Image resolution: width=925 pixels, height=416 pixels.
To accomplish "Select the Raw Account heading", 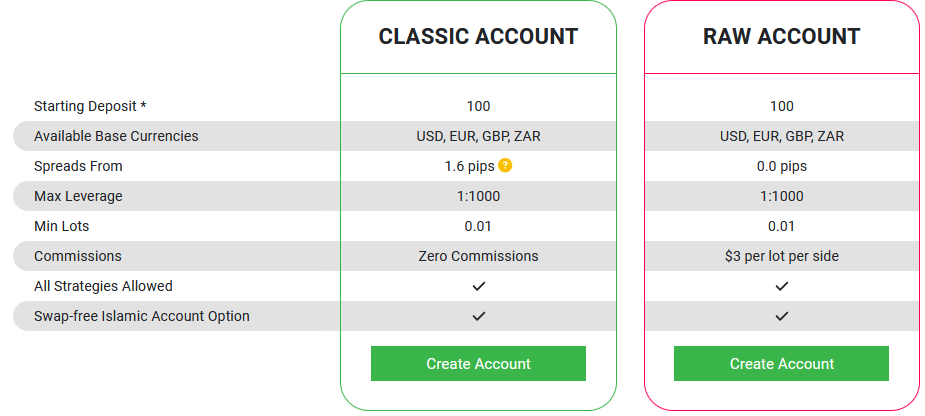I will pos(781,37).
